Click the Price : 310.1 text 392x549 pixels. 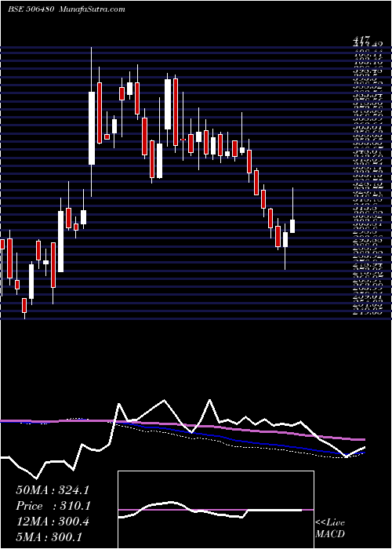coord(53,506)
